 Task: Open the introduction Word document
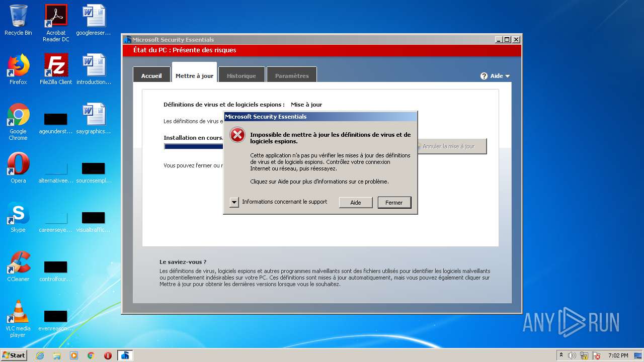94,69
